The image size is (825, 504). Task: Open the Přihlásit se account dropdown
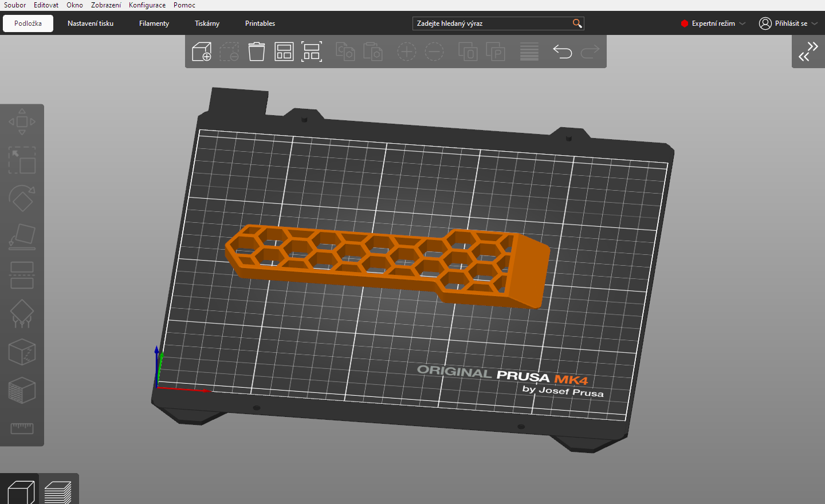tap(788, 23)
